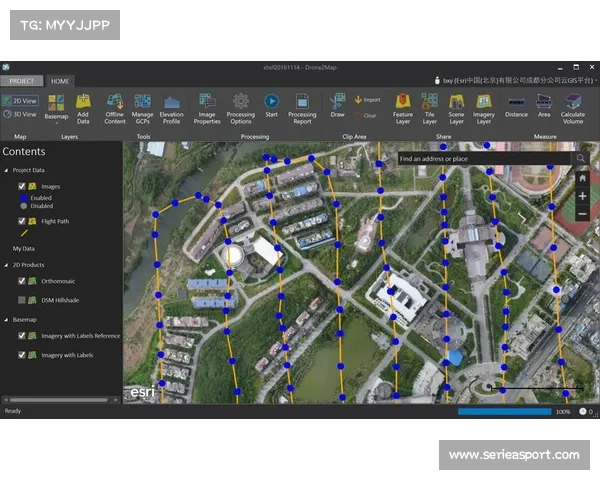Open the signed-in user account menu
This screenshot has height=480, width=600.
coord(516,80)
